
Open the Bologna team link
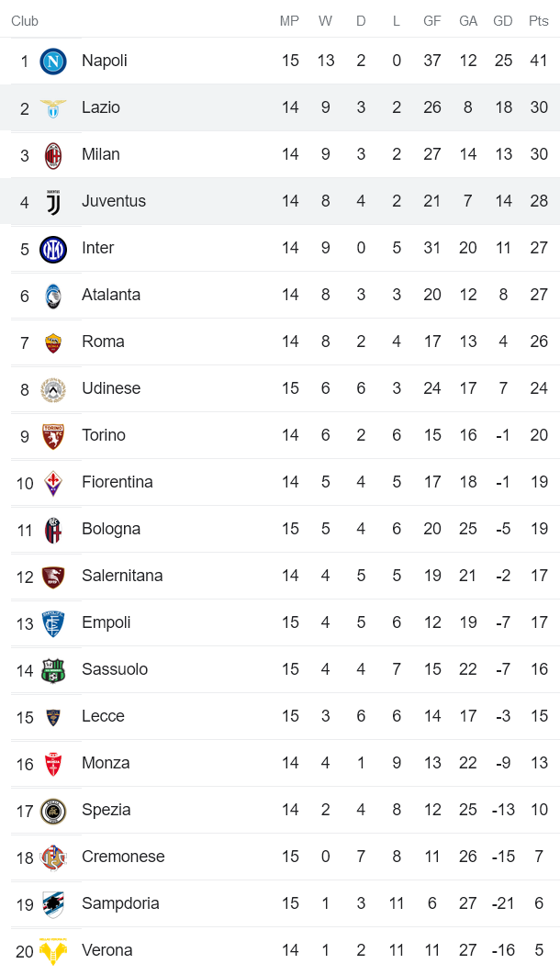point(111,529)
